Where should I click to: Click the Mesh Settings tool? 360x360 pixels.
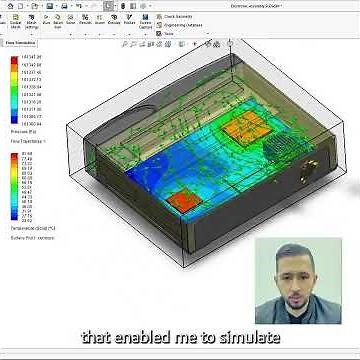31,22
